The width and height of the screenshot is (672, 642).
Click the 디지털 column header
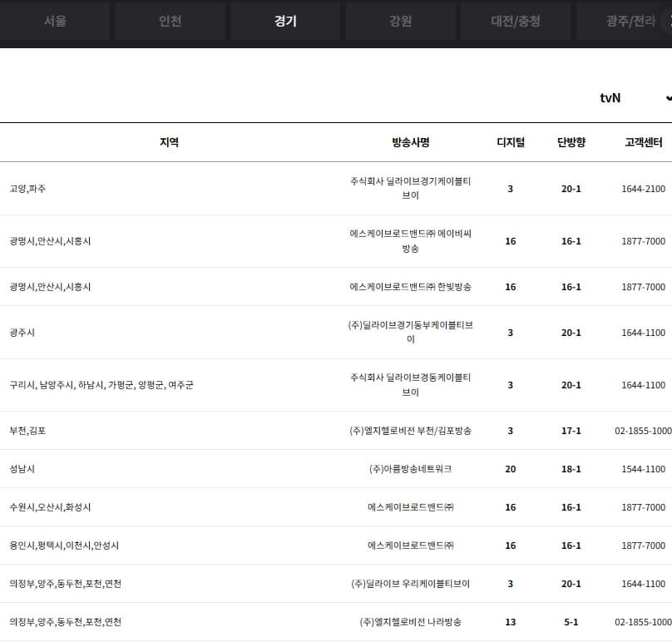click(511, 142)
